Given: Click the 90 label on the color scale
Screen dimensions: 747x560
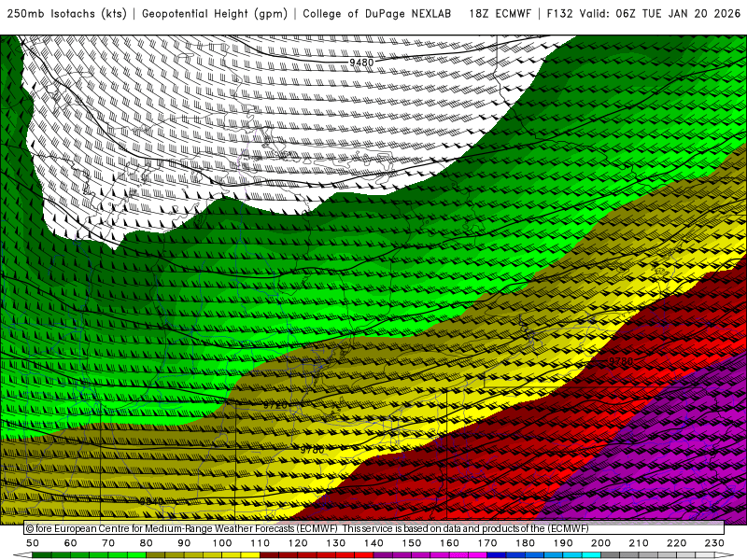Looking at the screenshot, I should tap(184, 543).
